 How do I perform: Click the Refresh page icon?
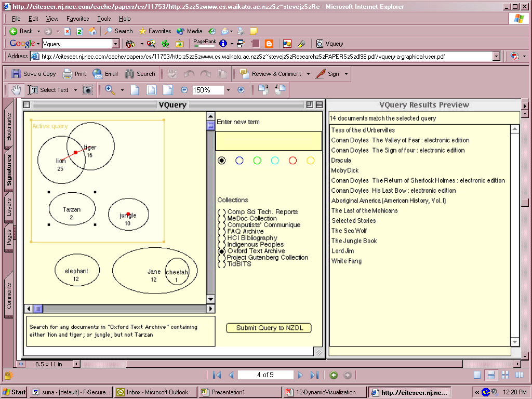coord(80,31)
